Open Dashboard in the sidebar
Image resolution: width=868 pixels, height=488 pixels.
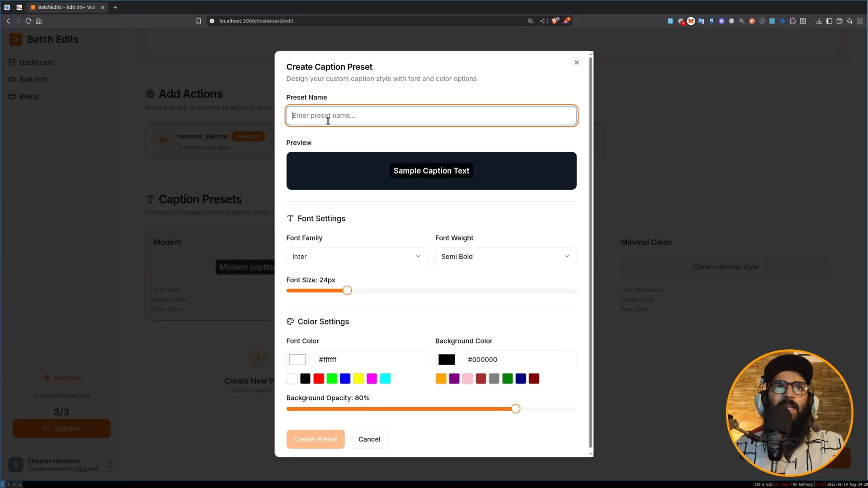[37, 62]
